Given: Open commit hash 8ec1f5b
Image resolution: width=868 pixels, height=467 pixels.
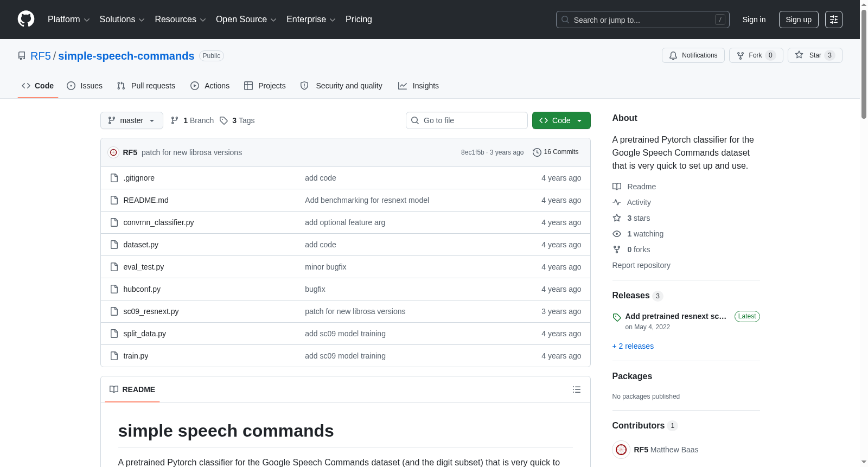Looking at the screenshot, I should click(473, 152).
